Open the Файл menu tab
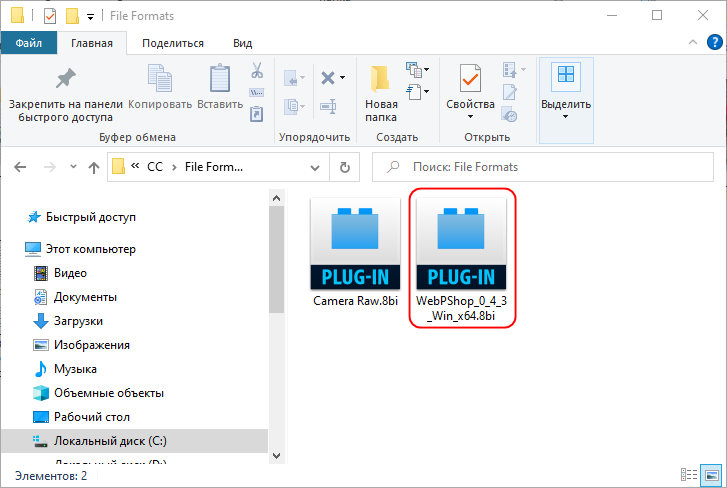The image size is (727, 488). click(29, 43)
